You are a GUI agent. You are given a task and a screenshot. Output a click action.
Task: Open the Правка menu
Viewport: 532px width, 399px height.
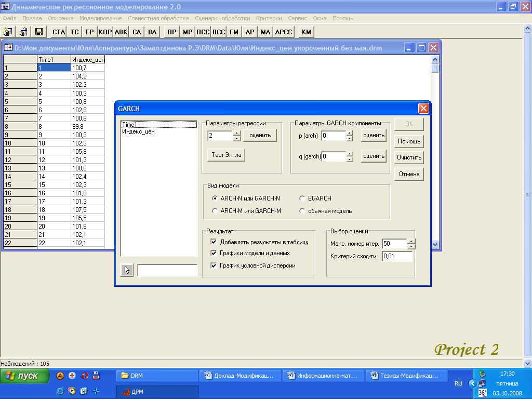click(32, 18)
